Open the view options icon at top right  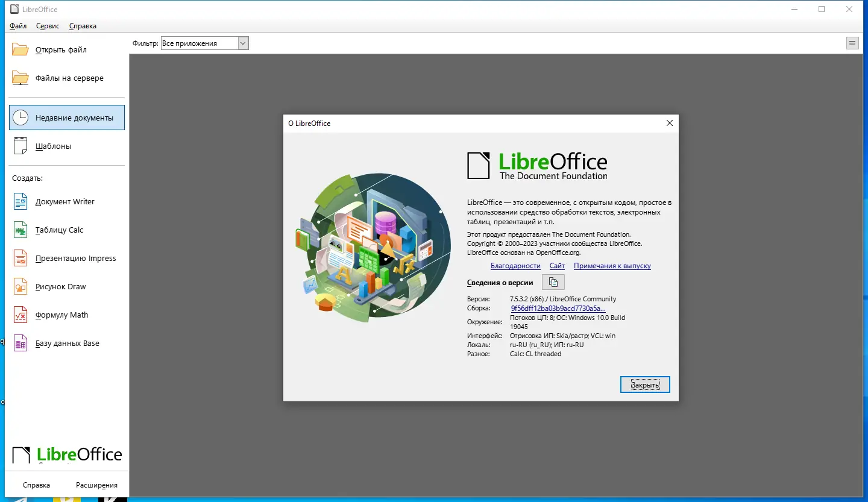(x=852, y=43)
